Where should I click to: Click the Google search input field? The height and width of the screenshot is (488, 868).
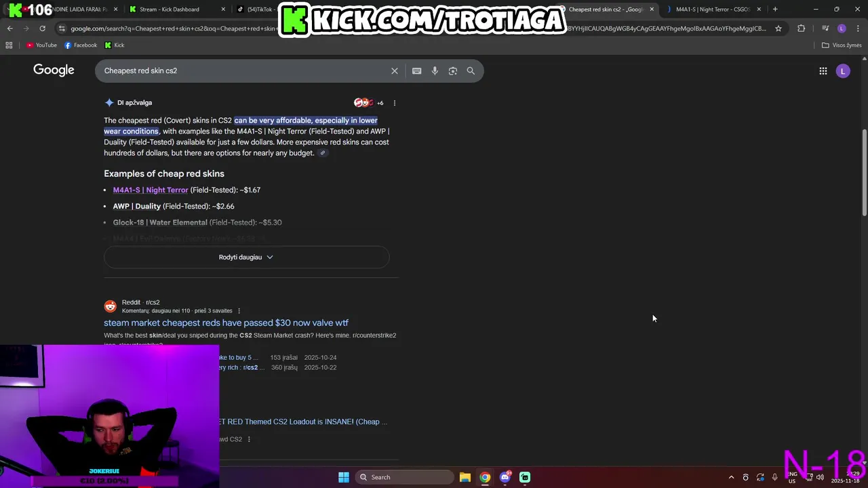(244, 70)
